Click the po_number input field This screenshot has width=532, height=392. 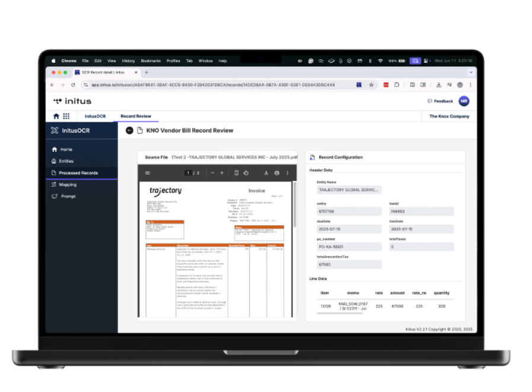click(349, 247)
